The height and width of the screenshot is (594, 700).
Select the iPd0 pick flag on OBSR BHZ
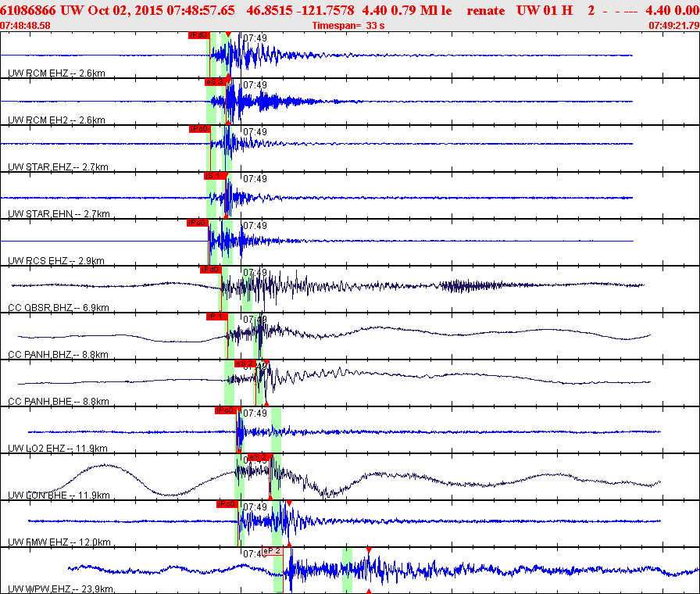click(210, 270)
